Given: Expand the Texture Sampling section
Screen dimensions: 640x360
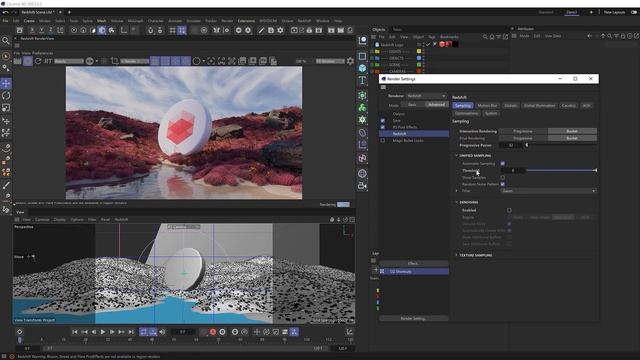Looking at the screenshot, I should pos(456,255).
